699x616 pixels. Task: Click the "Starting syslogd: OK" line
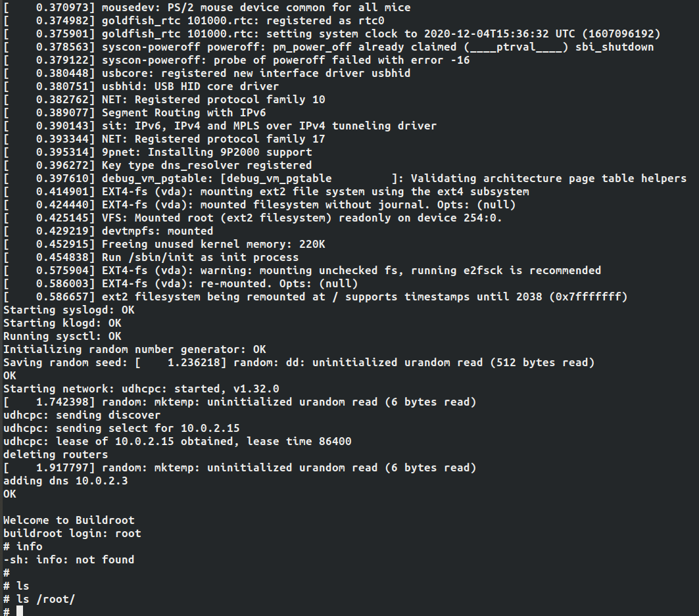pyautogui.click(x=69, y=310)
